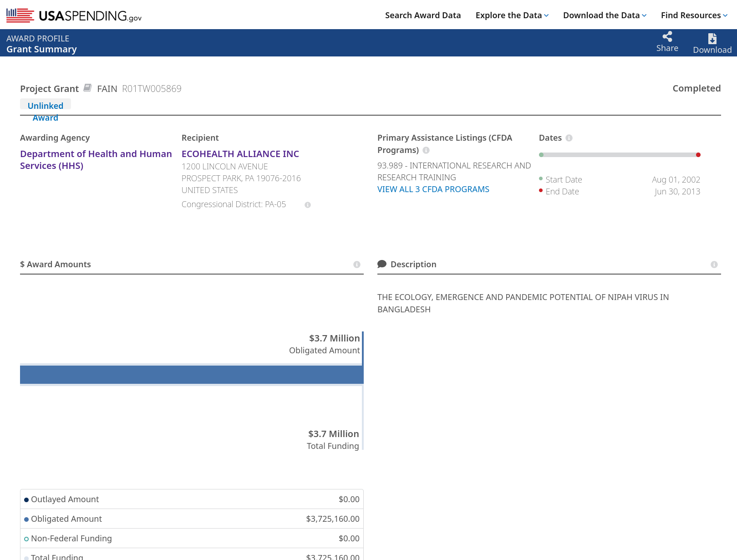Screen dimensions: 737x560
Task: Click the Share icon
Action: 667,36
